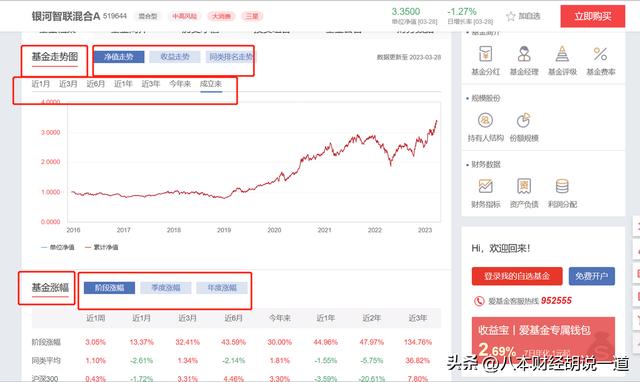Open the 基金费率 percent icon
This screenshot has width=640, height=382.
(600, 53)
